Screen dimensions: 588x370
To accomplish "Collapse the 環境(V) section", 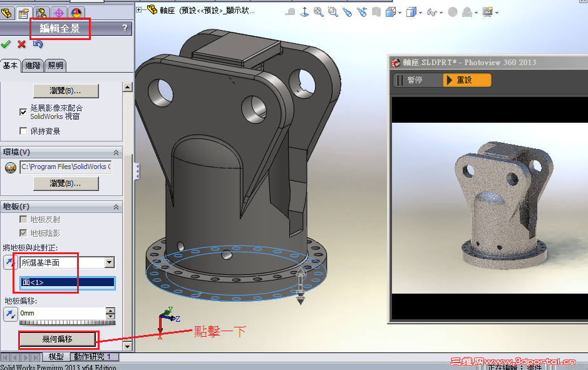I will 116,152.
